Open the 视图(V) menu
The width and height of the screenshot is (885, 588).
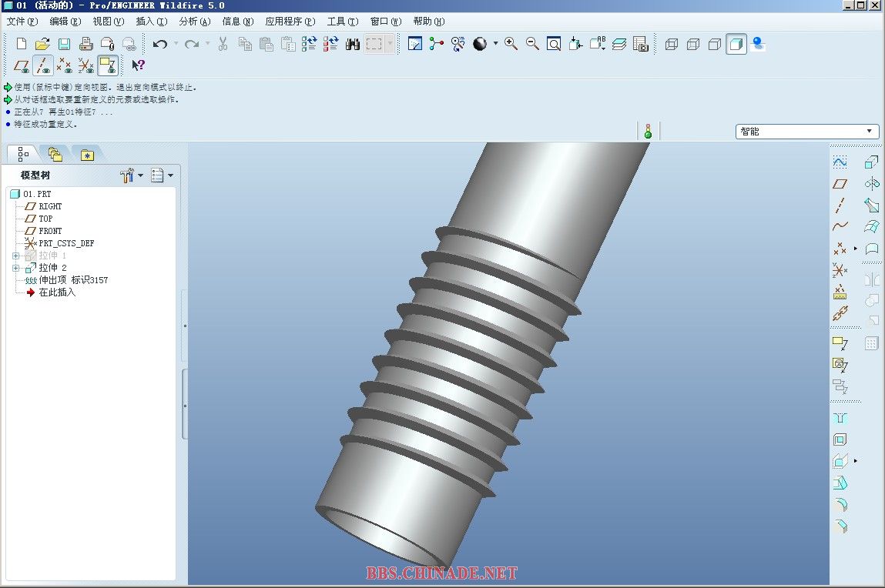109,22
